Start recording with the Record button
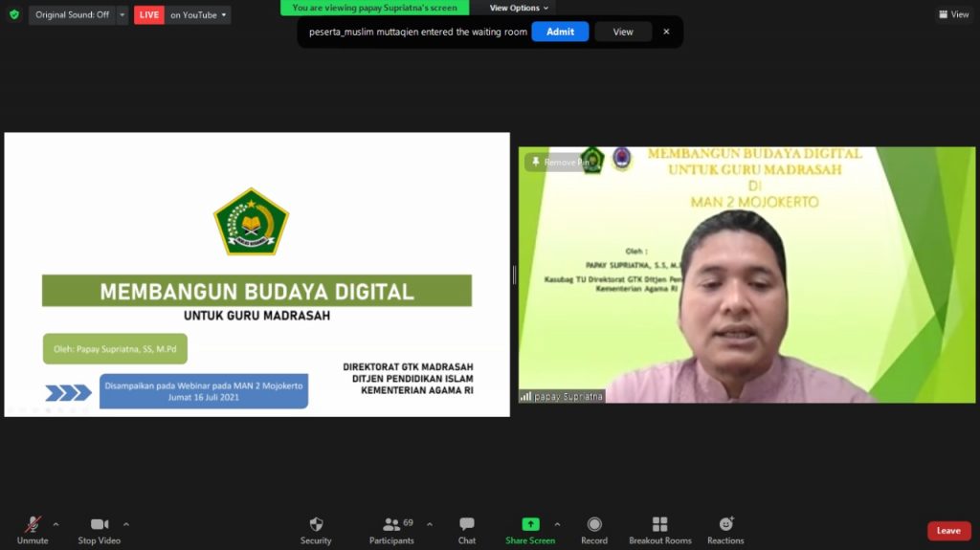The width and height of the screenshot is (980, 550). [x=594, y=530]
